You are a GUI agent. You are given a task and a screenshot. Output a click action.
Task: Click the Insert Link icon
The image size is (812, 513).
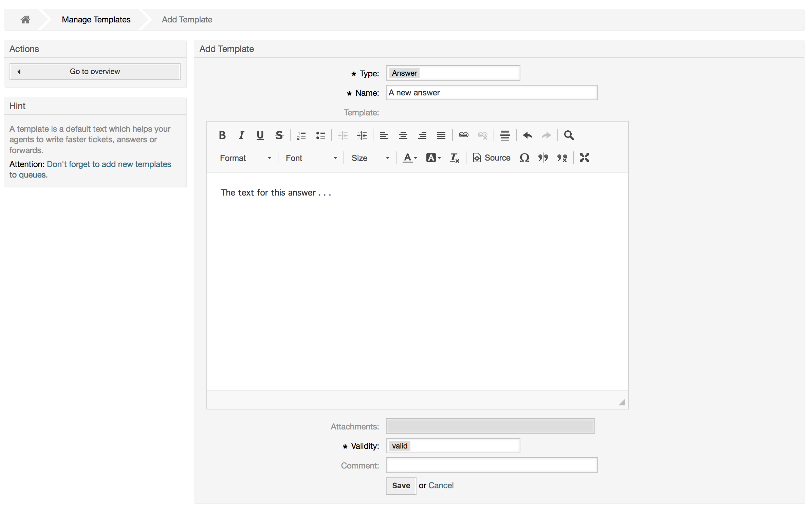pyautogui.click(x=464, y=135)
